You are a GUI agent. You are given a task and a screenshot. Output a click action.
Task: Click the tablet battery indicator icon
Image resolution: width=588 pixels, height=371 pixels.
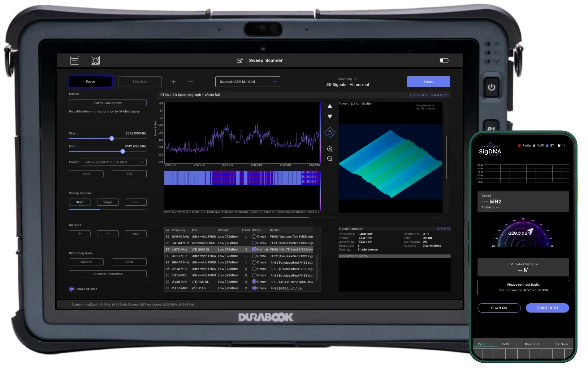click(444, 60)
